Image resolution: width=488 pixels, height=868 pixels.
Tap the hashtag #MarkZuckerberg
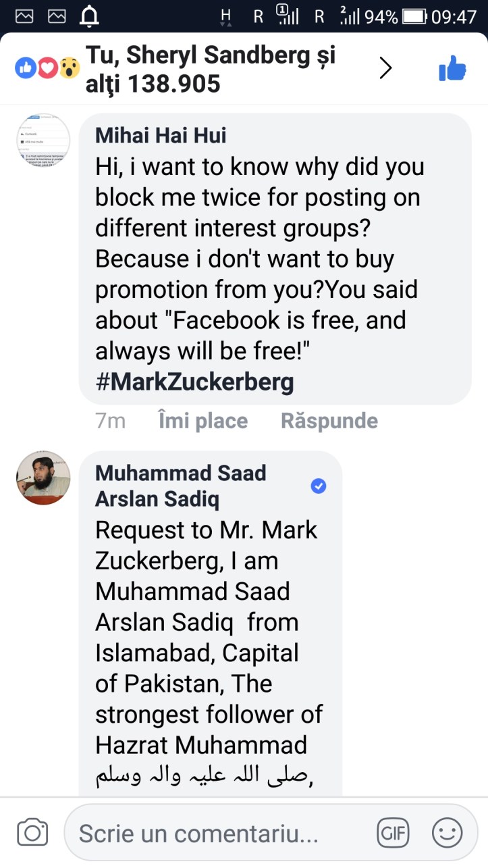pyautogui.click(x=194, y=382)
